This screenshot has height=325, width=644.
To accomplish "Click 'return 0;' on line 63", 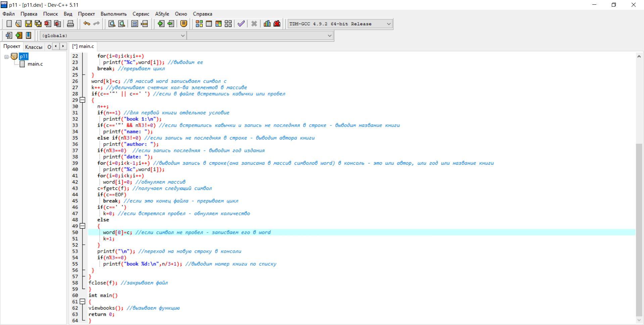I will click(101, 314).
